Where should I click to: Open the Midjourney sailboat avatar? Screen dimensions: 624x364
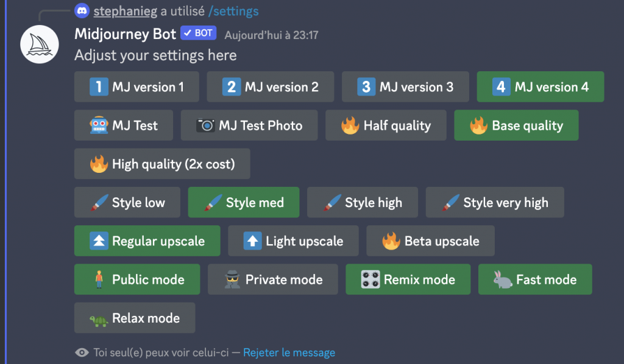point(40,44)
